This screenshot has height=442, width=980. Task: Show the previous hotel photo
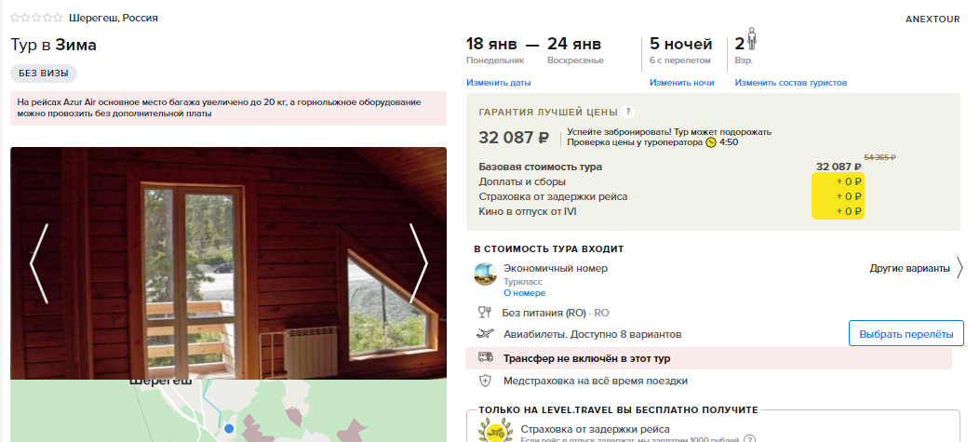39,263
